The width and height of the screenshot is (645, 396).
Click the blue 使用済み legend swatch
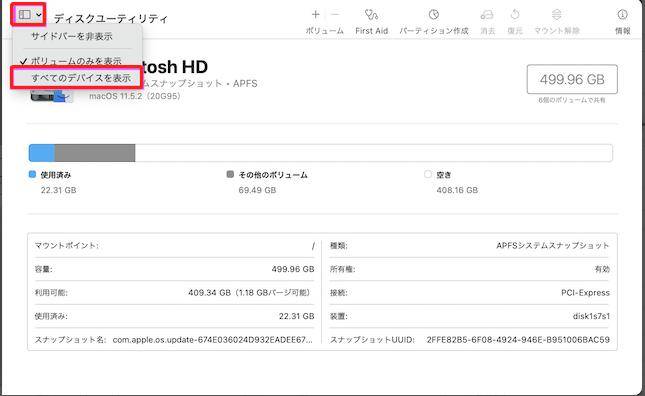[32, 174]
